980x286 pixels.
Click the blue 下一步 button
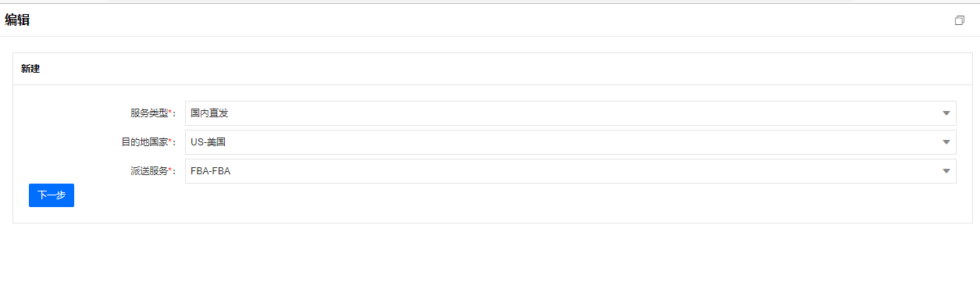point(52,195)
